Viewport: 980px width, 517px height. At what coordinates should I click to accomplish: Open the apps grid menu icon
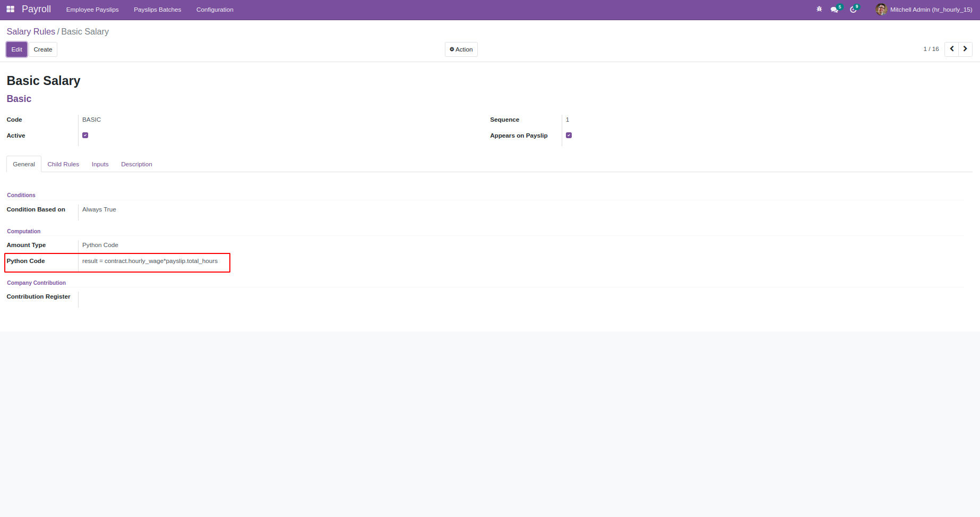10,10
